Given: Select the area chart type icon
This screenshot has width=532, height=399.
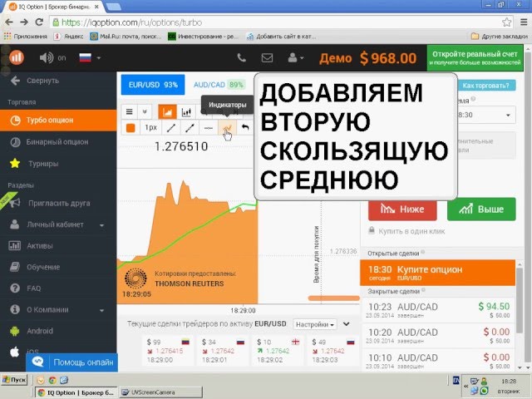Looking at the screenshot, I should (x=167, y=111).
